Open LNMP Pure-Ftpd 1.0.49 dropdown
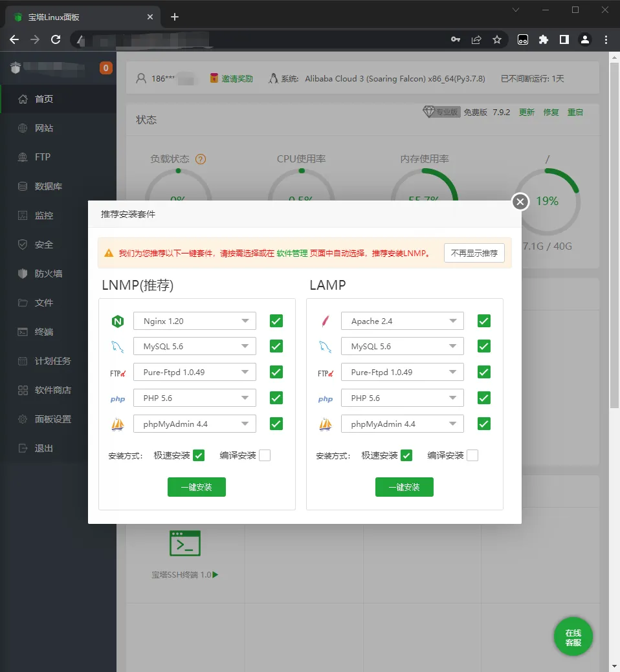Screen dimensions: 620x672 195,372
